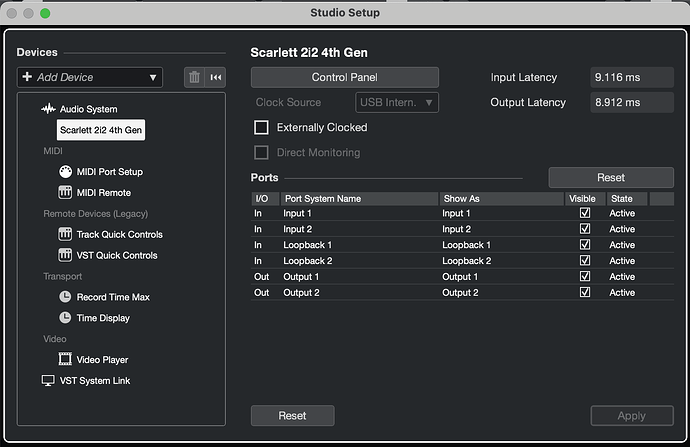Click the Port System Name column header
The image size is (690, 447).
point(360,198)
